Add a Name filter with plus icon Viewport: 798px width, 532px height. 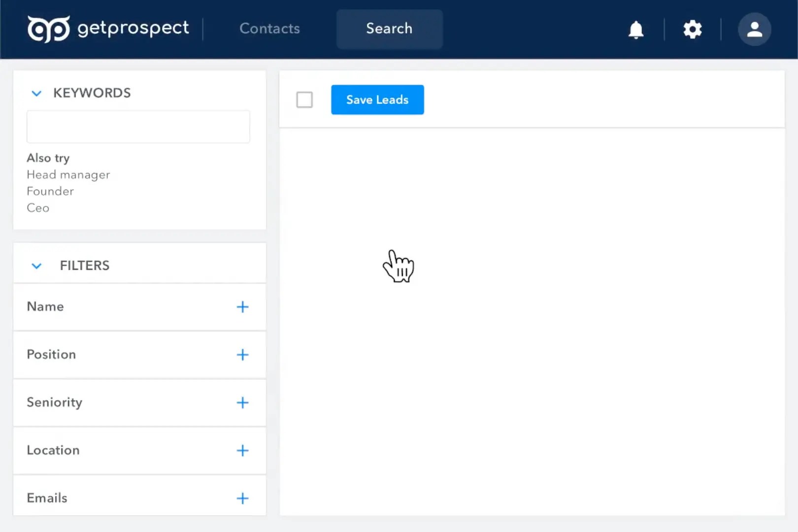point(242,307)
